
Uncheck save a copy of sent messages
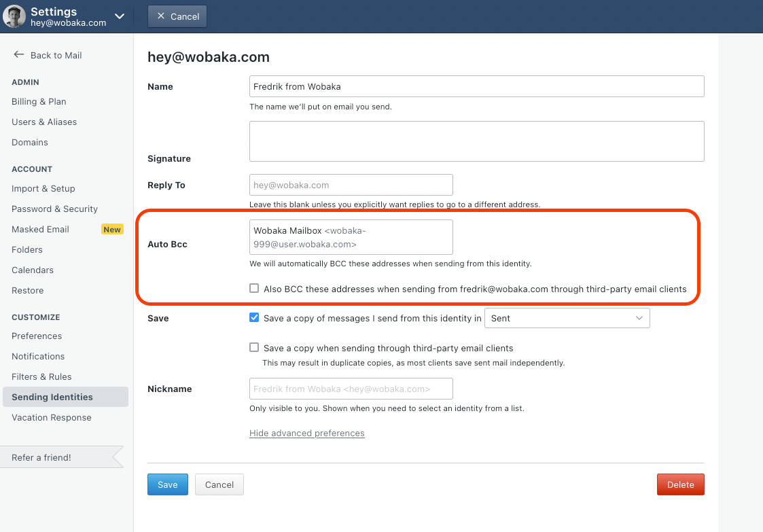(254, 317)
